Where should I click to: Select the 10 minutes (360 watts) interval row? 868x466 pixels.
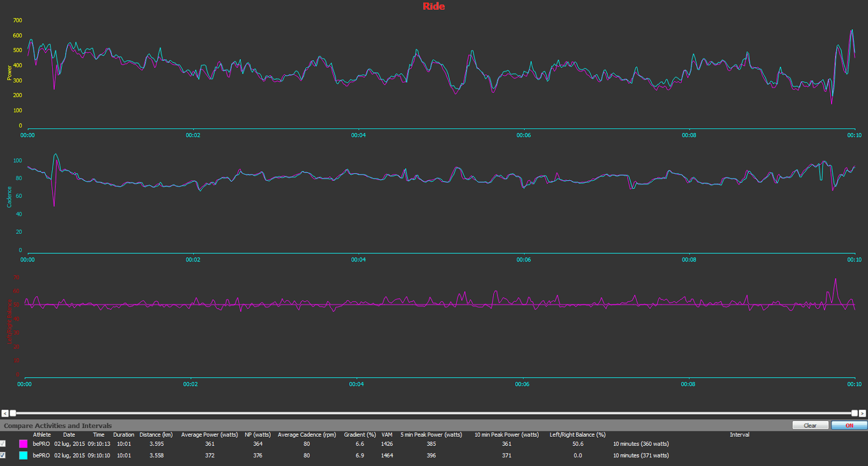click(641, 444)
